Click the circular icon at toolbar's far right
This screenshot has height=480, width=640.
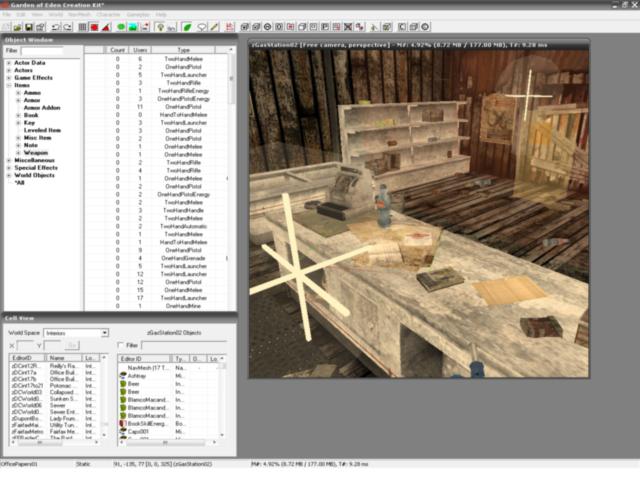tap(425, 27)
